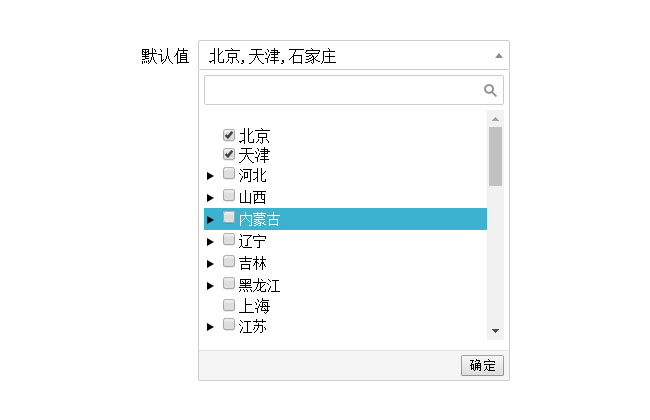Expand the 吉林 node arrow
This screenshot has height=420, width=650.
point(210,264)
